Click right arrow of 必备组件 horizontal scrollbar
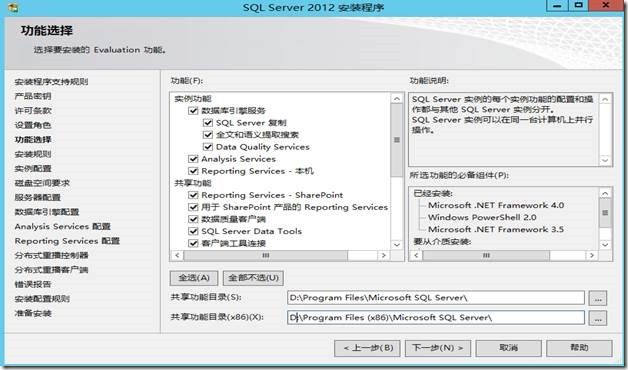Image resolution: width=628 pixels, height=370 pixels. [x=592, y=255]
